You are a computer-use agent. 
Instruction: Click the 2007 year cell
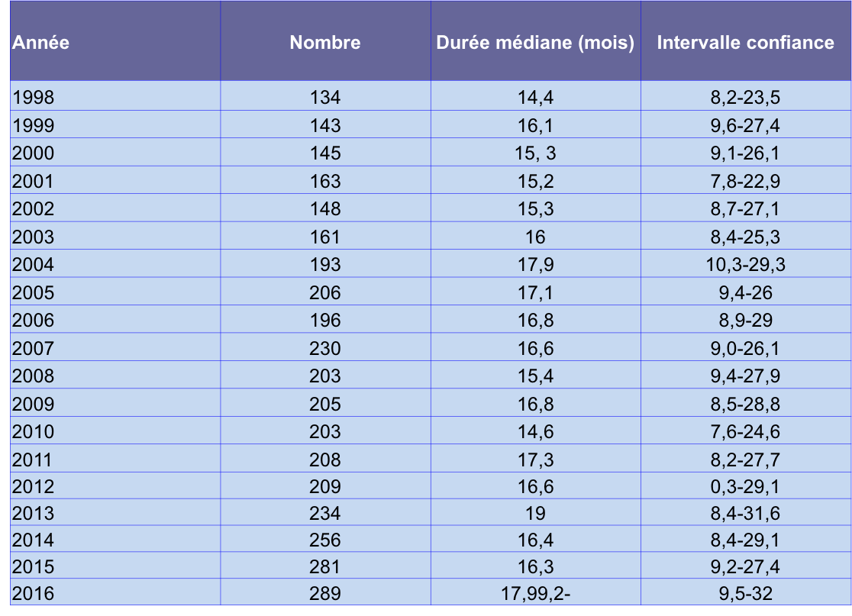pos(34,348)
